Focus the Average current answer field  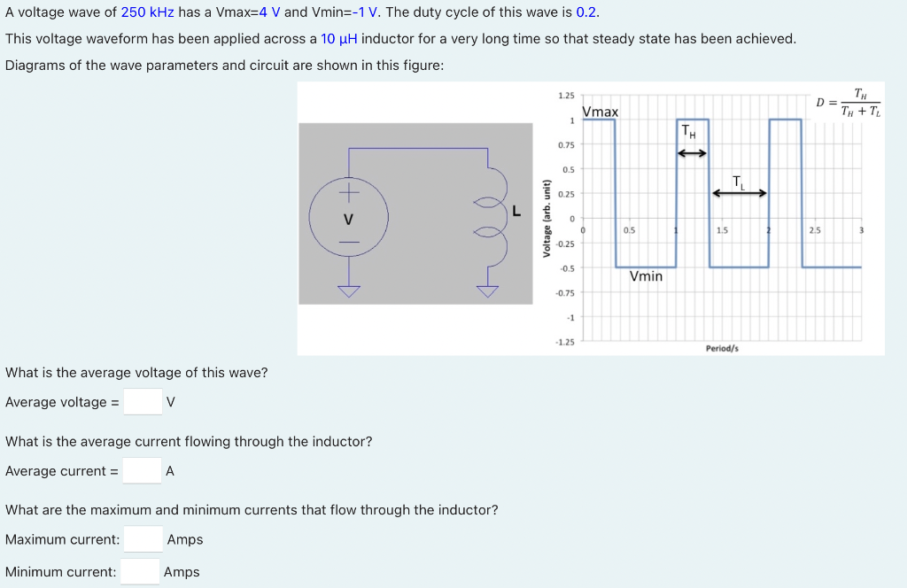pos(143,470)
